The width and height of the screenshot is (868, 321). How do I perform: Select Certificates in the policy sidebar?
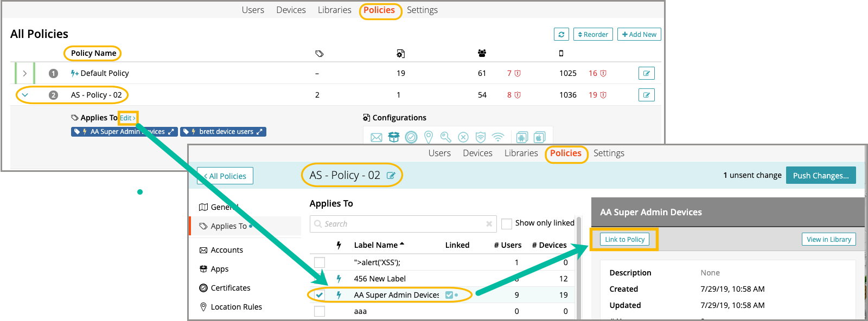(x=230, y=288)
